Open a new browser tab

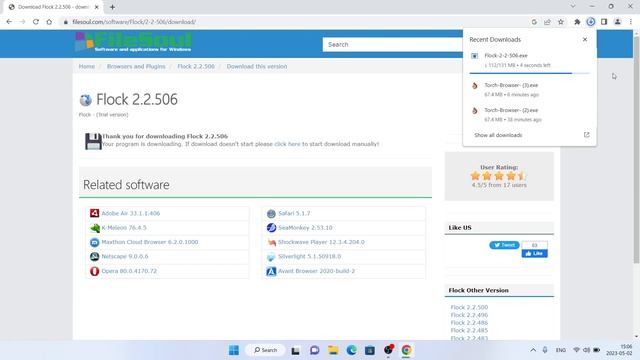pyautogui.click(x=112, y=7)
